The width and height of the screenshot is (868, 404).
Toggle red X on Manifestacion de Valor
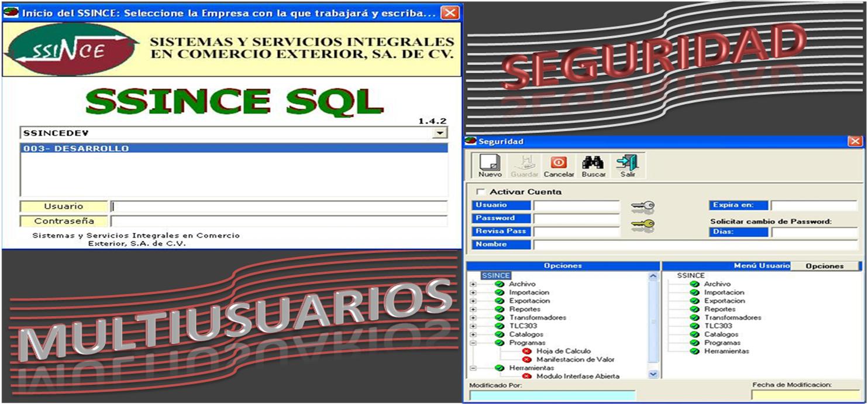point(526,360)
